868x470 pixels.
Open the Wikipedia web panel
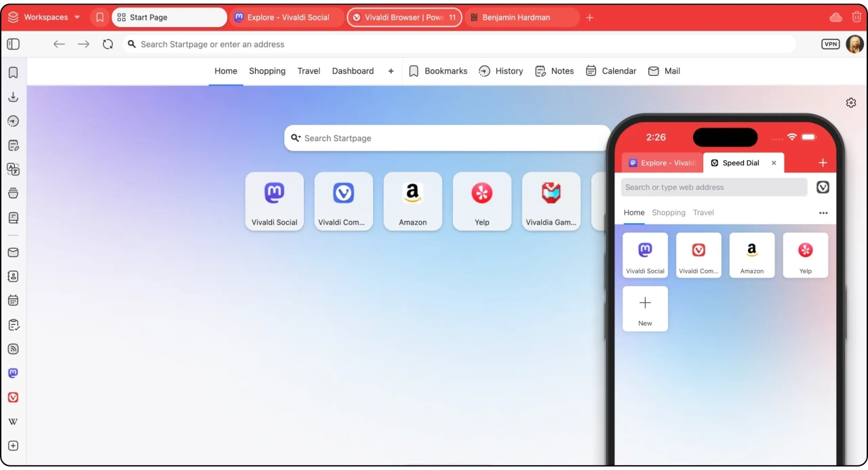click(13, 422)
